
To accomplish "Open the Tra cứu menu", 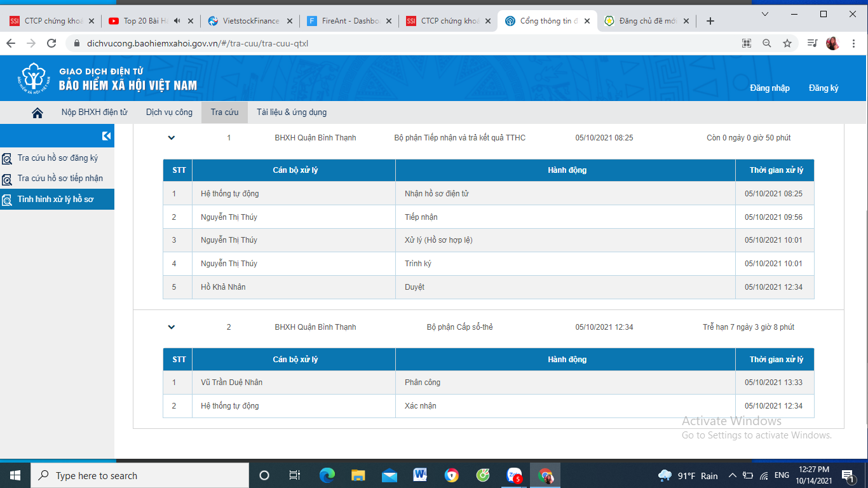I will (224, 112).
